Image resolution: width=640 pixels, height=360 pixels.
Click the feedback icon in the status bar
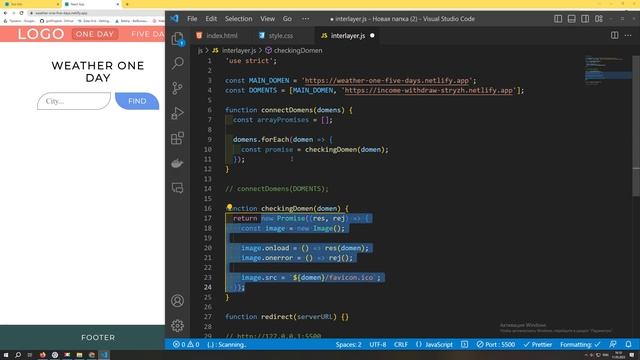click(x=613, y=344)
